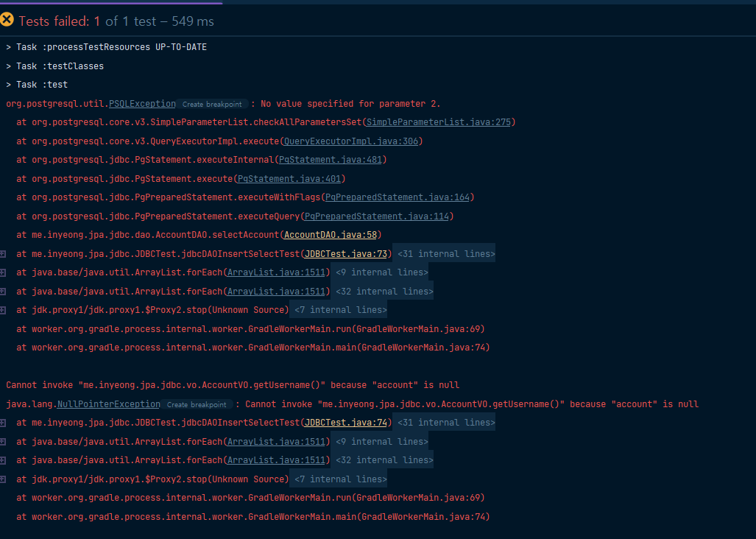This screenshot has height=539, width=756.
Task: Open PgStatement.java line 481
Action: click(x=331, y=159)
